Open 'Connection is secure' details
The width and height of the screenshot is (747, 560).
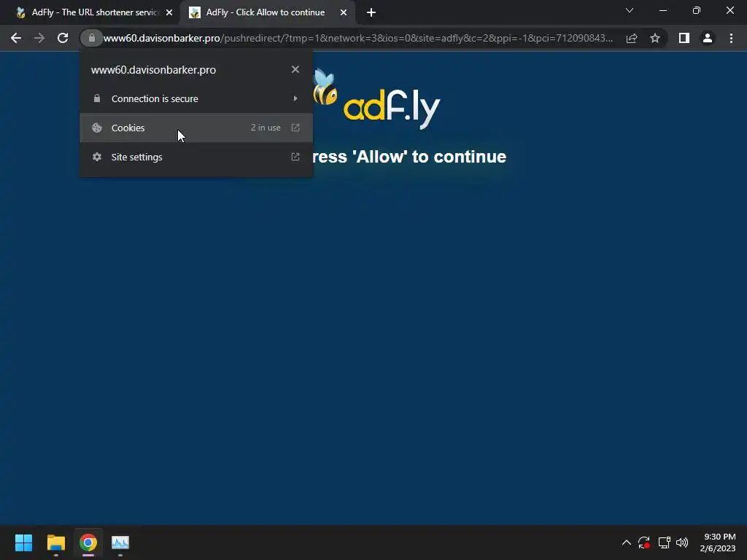[x=196, y=98]
